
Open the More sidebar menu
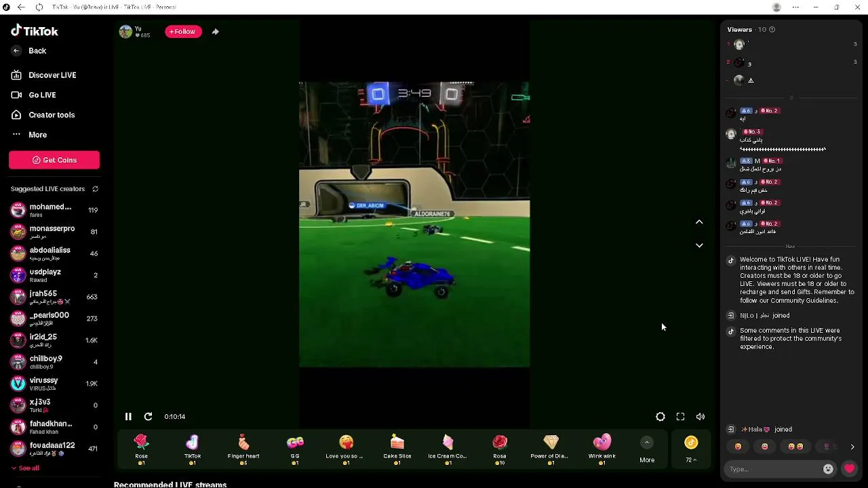click(29, 135)
